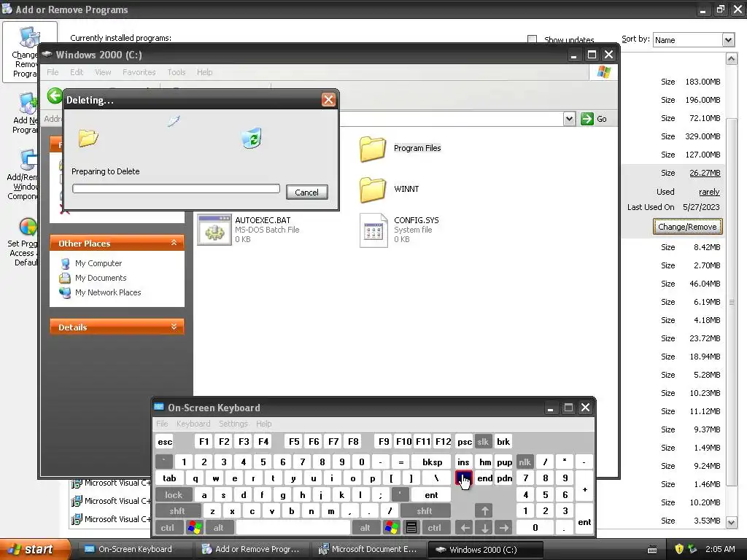Open My Documents in Other Places

pyautogui.click(x=101, y=278)
